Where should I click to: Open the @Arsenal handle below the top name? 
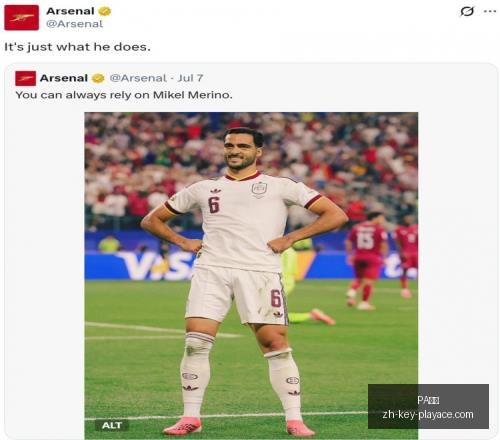74,24
